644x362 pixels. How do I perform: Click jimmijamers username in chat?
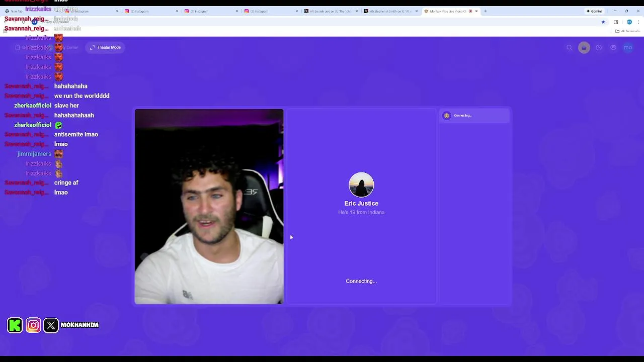(x=34, y=154)
